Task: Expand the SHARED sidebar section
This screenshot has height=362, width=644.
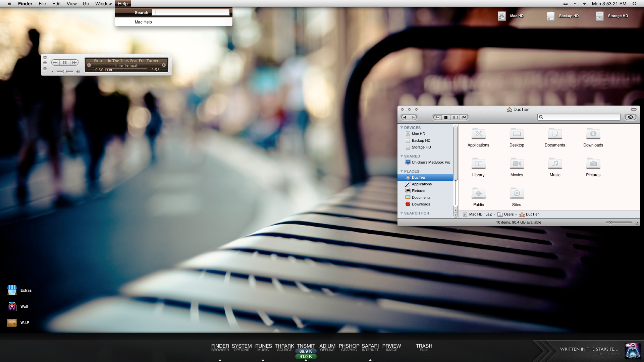Action: click(401, 156)
